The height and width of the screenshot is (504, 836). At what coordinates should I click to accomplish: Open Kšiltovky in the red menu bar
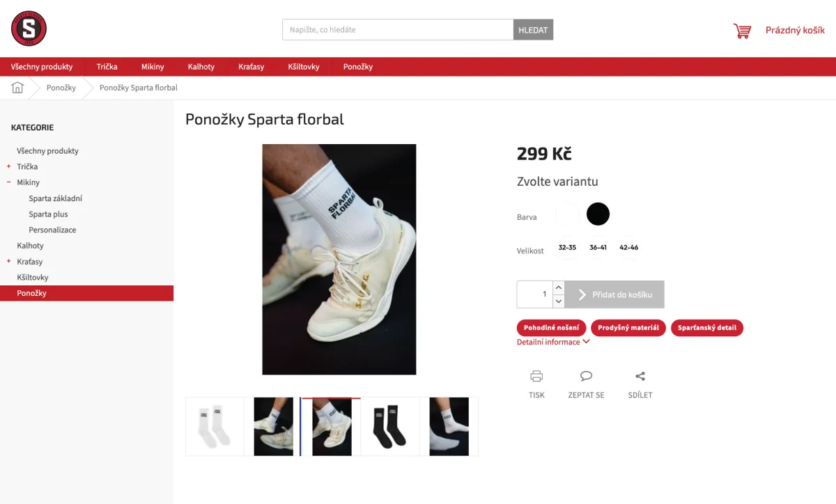pyautogui.click(x=304, y=67)
